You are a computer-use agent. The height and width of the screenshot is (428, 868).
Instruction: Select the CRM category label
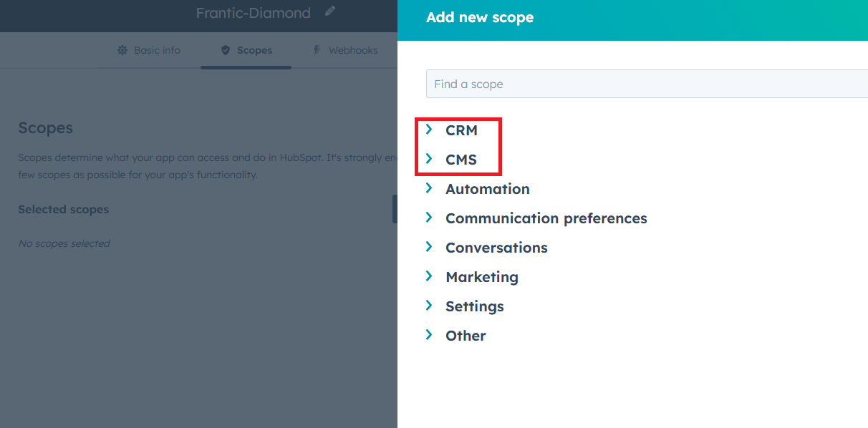(461, 130)
